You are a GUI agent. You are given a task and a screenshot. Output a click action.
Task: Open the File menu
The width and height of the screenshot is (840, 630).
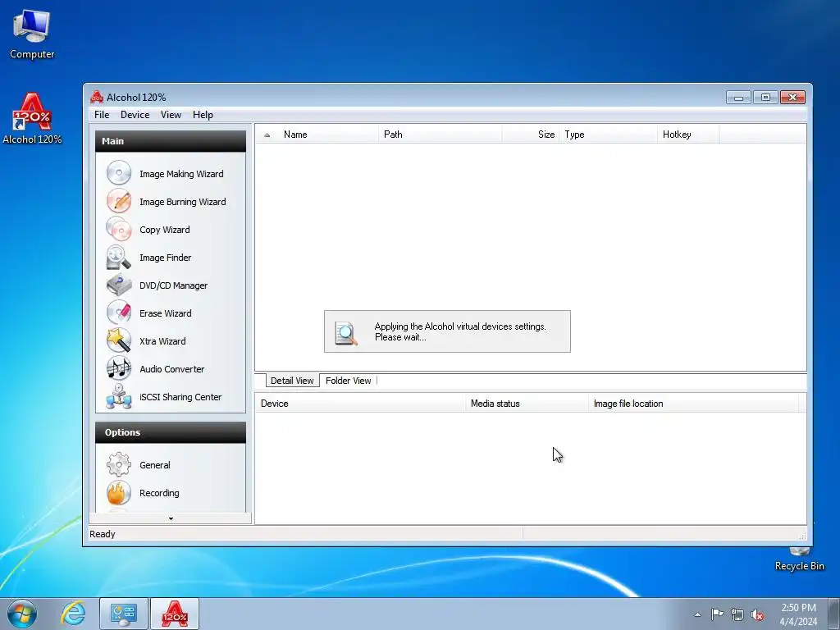pos(102,115)
